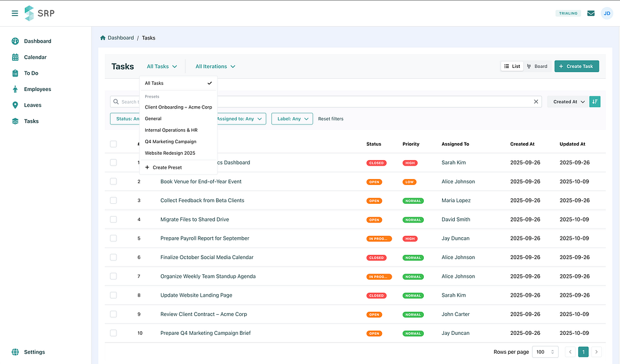Image resolution: width=620 pixels, height=364 pixels.
Task: Open Calendar from the sidebar icon
Action: (x=15, y=57)
